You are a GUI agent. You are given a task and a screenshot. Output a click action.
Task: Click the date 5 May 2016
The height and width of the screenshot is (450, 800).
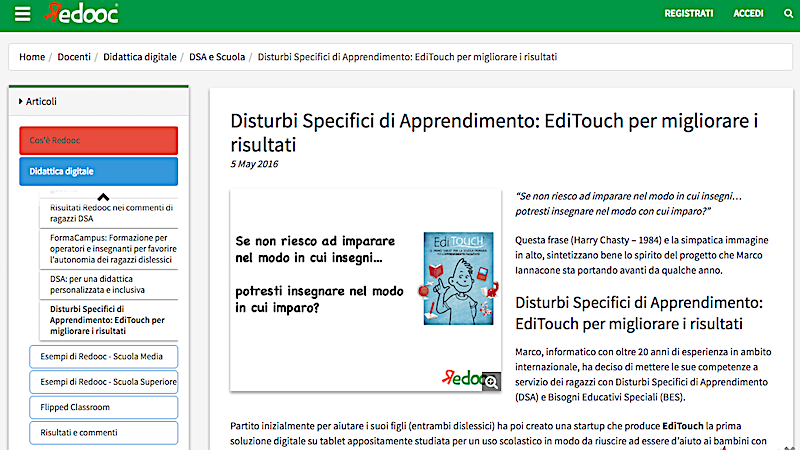point(254,164)
